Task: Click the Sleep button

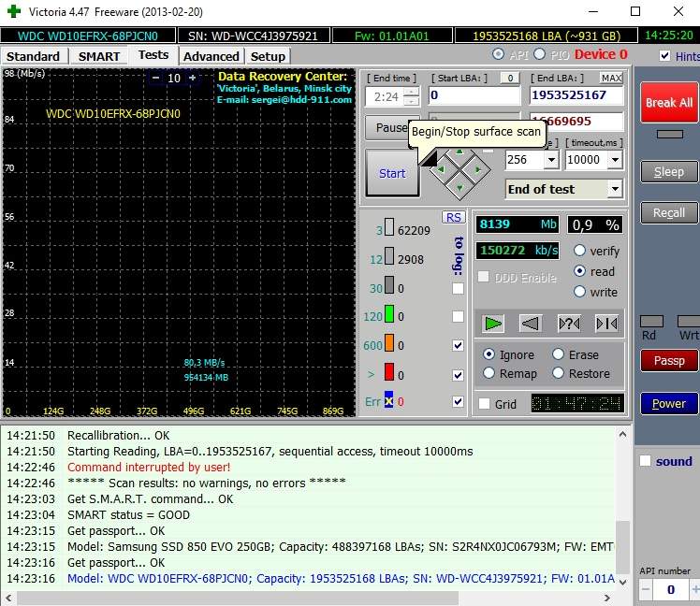Action: pyautogui.click(x=669, y=172)
